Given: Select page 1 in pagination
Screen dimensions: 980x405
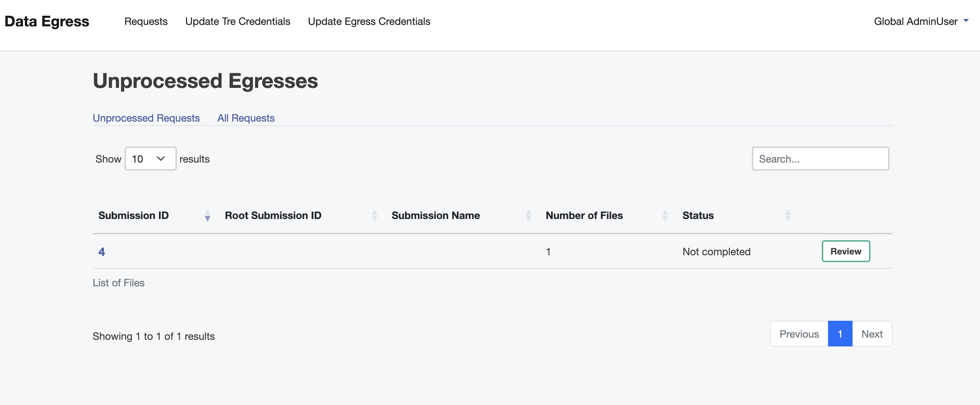Looking at the screenshot, I should coord(840,334).
